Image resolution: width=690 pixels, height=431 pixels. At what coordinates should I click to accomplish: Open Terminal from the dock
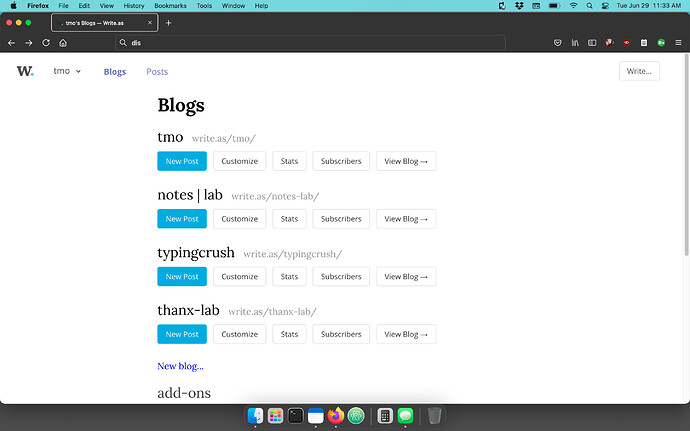(296, 416)
